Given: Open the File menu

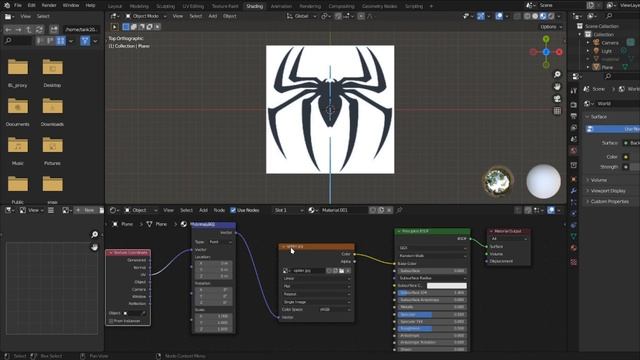Looking at the screenshot, I should point(18,5).
